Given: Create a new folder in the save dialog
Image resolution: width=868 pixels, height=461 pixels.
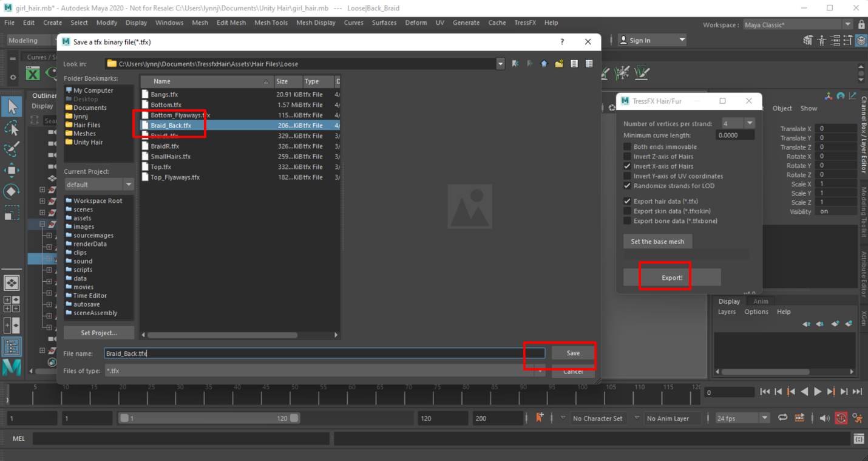Looking at the screenshot, I should [558, 63].
